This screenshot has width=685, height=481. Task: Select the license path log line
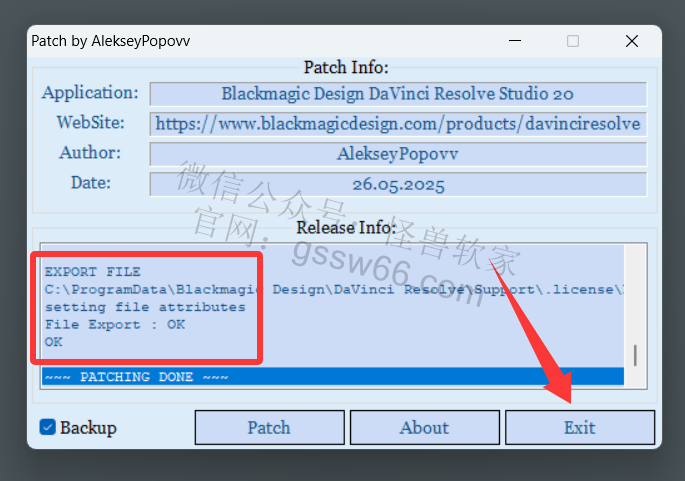(x=333, y=289)
